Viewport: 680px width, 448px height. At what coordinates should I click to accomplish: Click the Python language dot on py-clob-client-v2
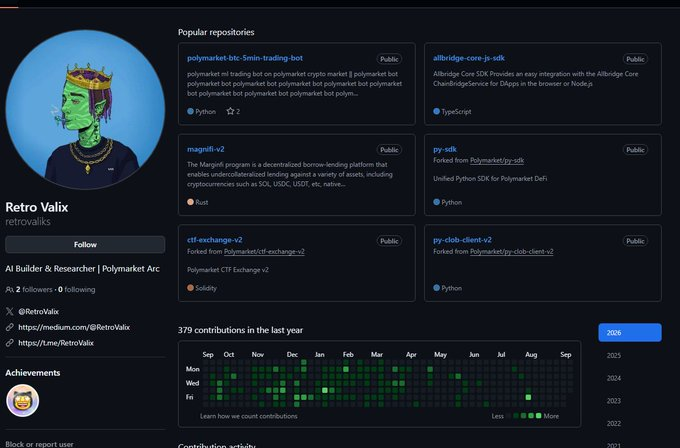pos(436,288)
